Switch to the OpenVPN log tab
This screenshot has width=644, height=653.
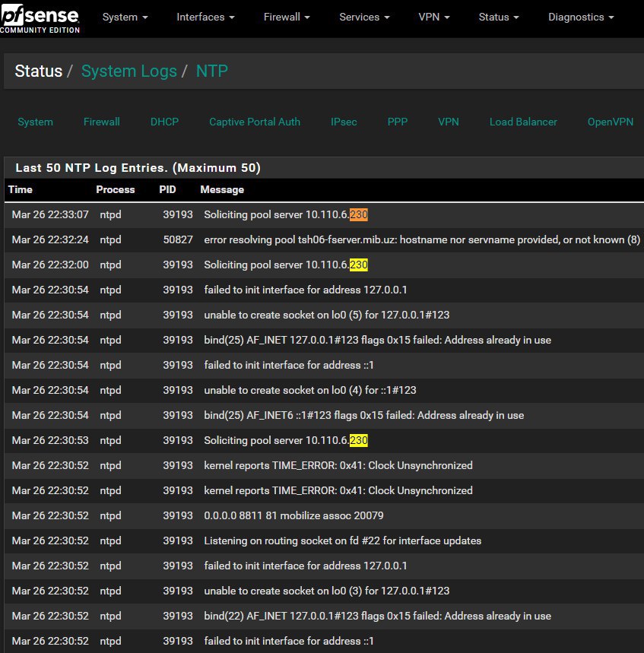coord(611,122)
